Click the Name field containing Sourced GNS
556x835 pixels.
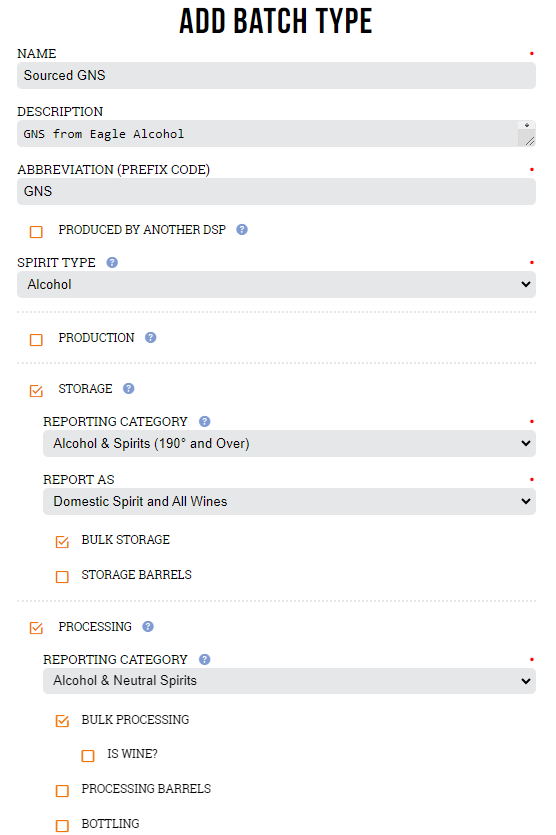pyautogui.click(x=276, y=76)
